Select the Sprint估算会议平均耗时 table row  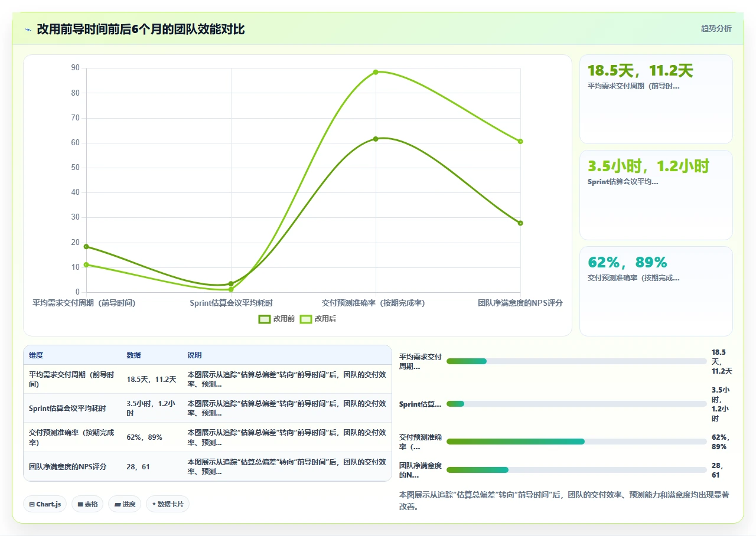pyautogui.click(x=207, y=408)
